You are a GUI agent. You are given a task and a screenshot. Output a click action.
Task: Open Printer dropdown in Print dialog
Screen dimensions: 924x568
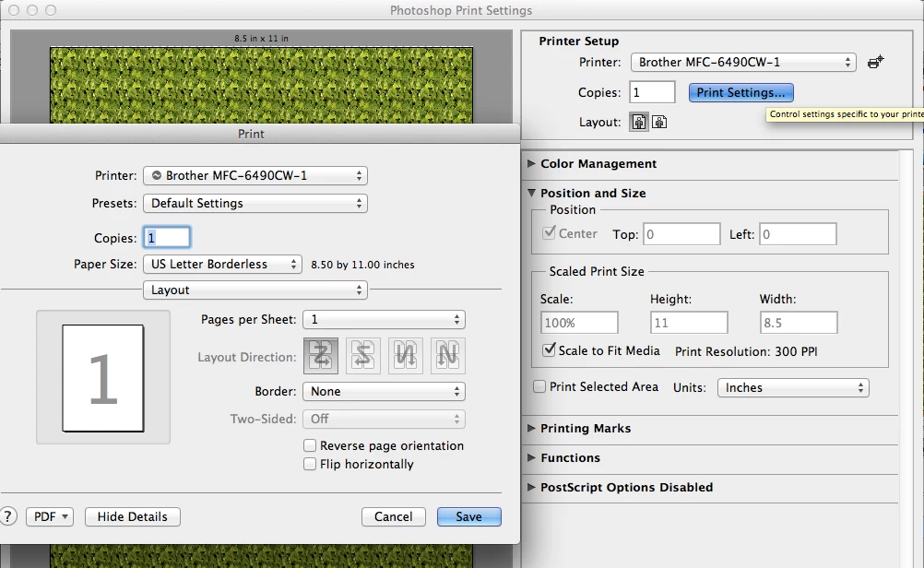coord(255,175)
